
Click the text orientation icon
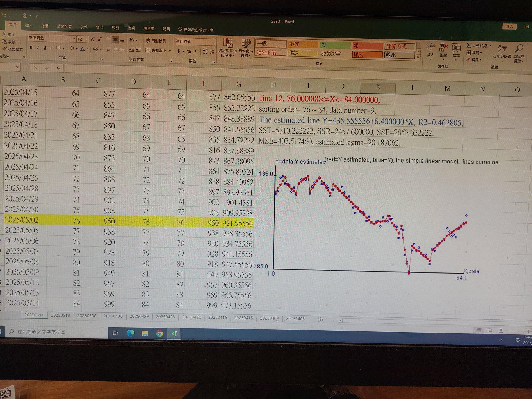click(132, 40)
